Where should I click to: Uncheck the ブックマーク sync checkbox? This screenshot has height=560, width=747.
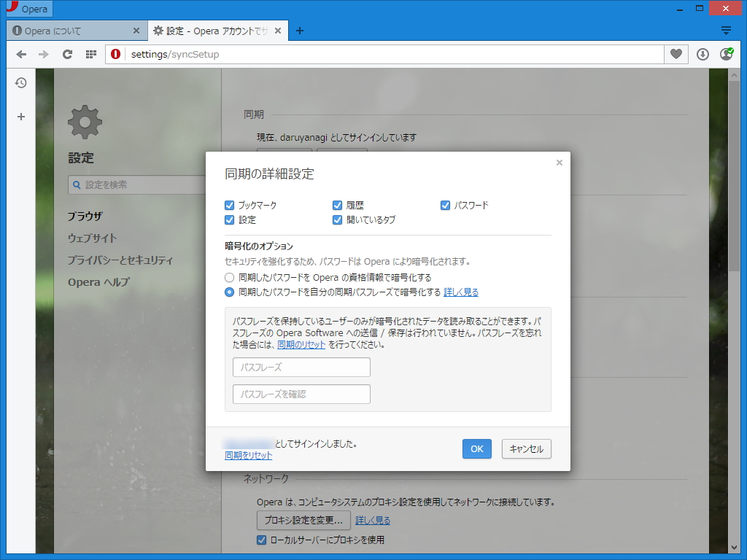point(229,205)
